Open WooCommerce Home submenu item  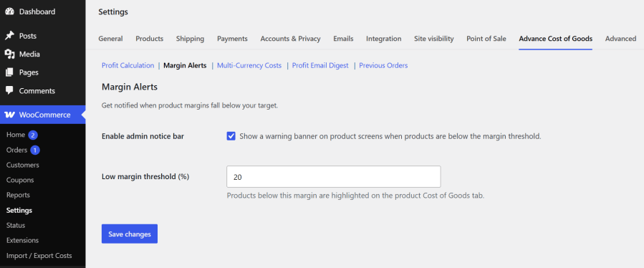click(x=16, y=135)
